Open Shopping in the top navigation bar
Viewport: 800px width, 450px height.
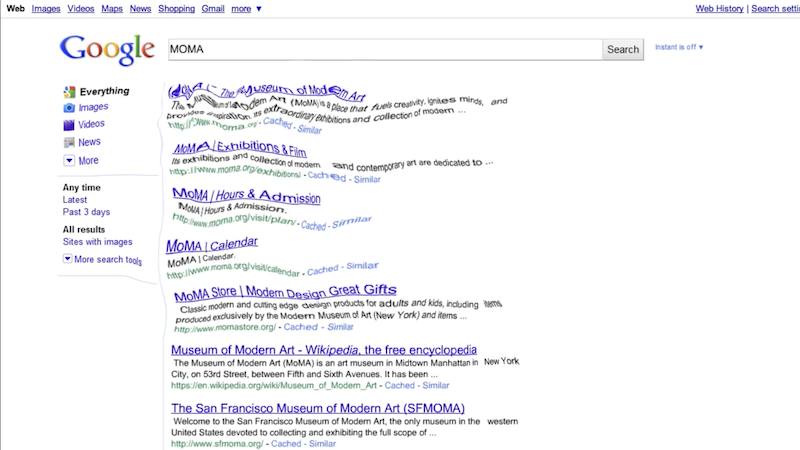(x=177, y=9)
